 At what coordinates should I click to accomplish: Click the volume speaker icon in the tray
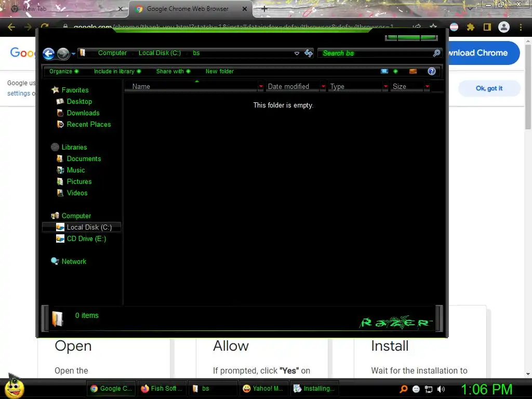(x=441, y=389)
